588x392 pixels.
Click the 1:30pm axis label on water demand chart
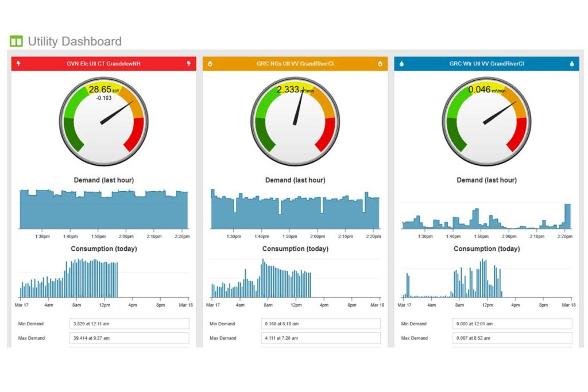[425, 236]
